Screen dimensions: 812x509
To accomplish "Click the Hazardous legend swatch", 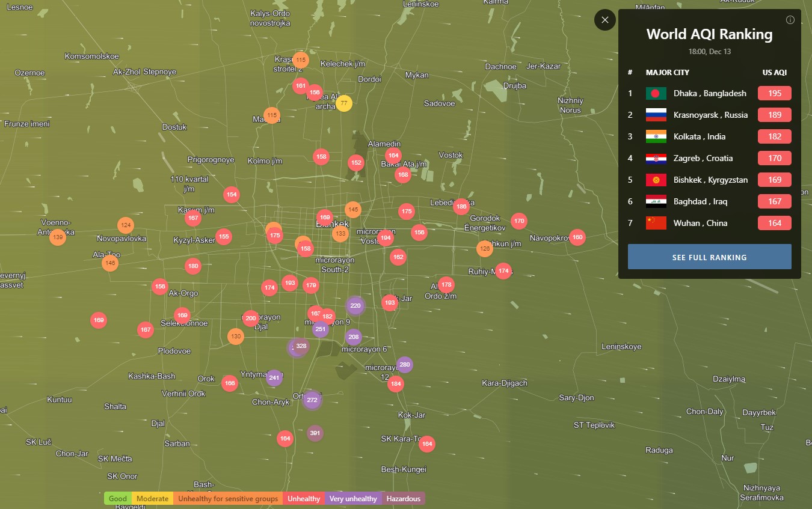I will click(404, 499).
